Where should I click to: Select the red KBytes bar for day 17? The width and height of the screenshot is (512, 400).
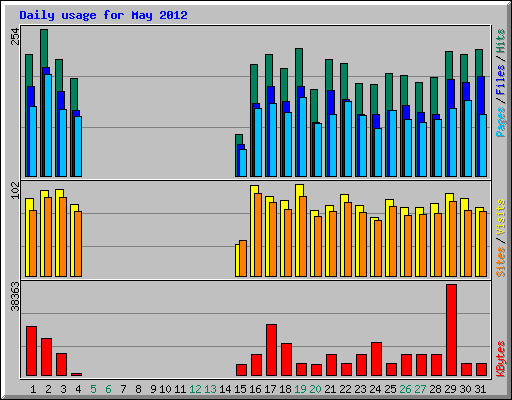271,350
